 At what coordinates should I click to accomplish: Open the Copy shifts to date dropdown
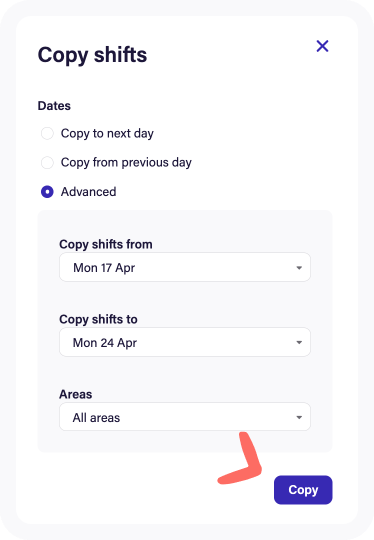click(x=185, y=342)
